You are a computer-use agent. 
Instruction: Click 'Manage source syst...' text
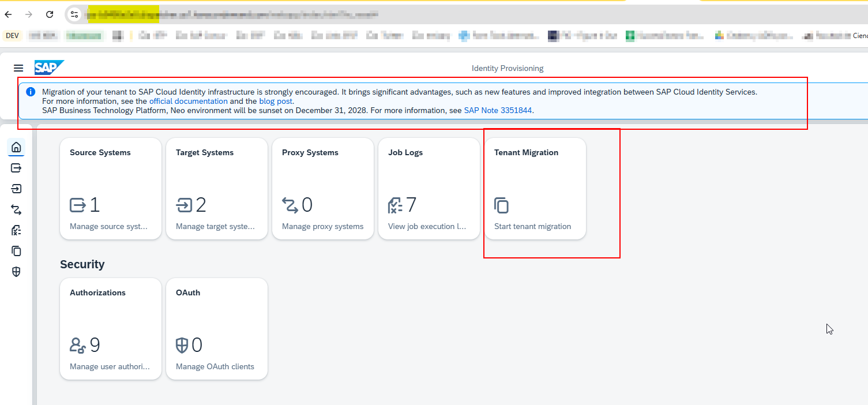tap(108, 226)
